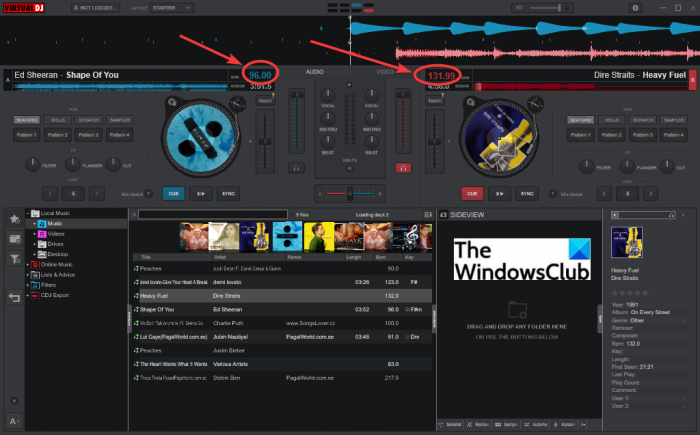Click the pitch reset icon on deck A platter

[238, 104]
